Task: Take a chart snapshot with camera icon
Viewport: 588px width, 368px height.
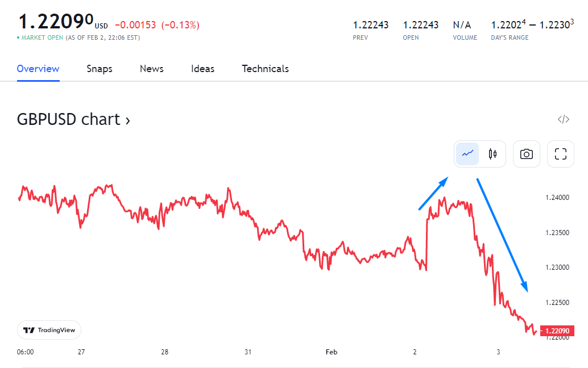Action: (527, 154)
